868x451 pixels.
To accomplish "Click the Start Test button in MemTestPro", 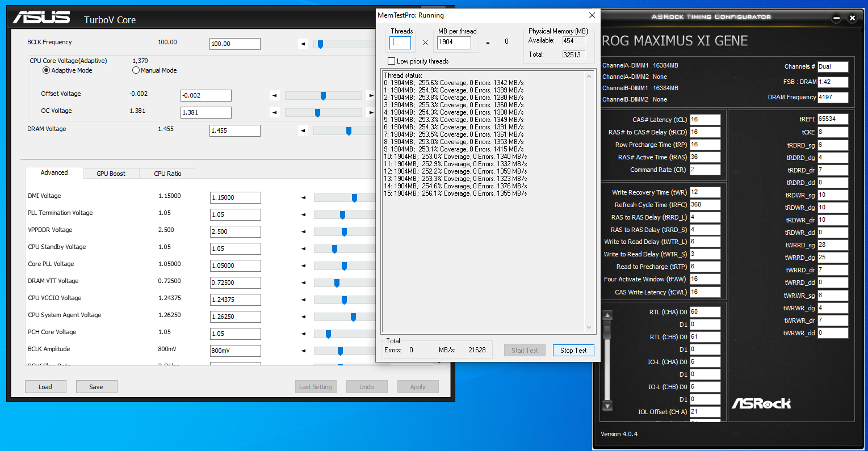I will pos(525,351).
